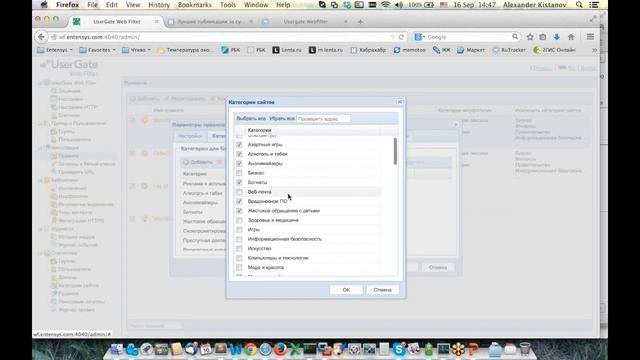Open the Хабрахабр bookmark
The height and width of the screenshot is (360, 640).
(368, 50)
